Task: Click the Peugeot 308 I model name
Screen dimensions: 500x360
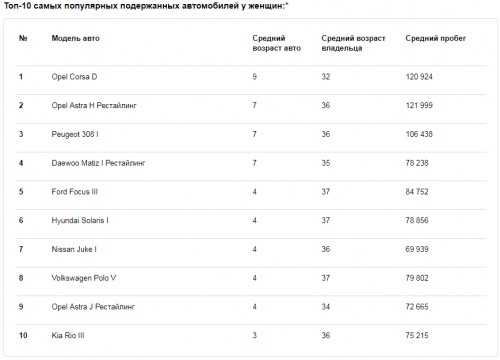Action: click(75, 134)
